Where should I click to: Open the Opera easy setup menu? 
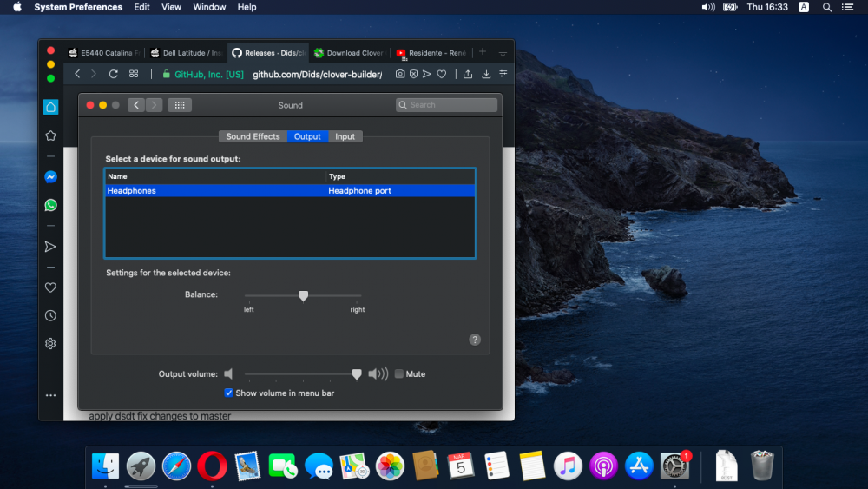pyautogui.click(x=503, y=75)
